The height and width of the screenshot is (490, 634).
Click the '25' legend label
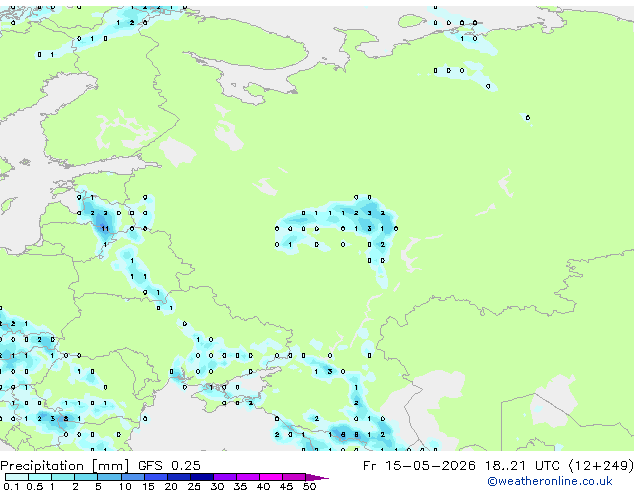[x=194, y=486]
